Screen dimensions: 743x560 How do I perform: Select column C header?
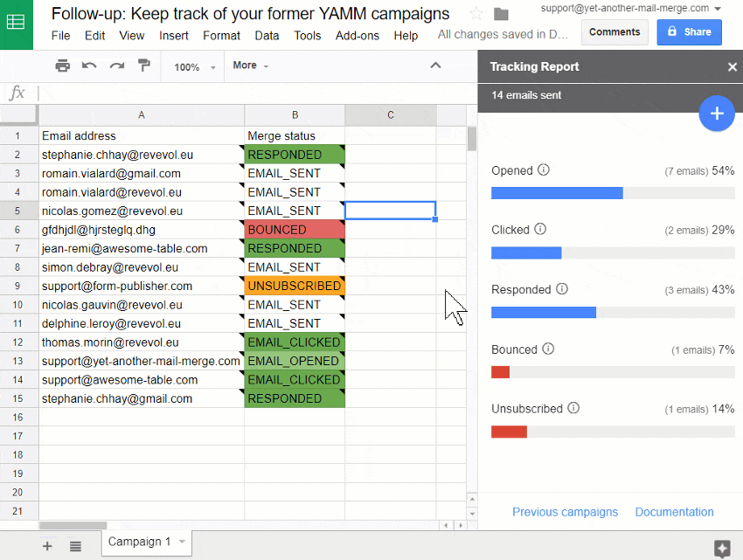[391, 115]
